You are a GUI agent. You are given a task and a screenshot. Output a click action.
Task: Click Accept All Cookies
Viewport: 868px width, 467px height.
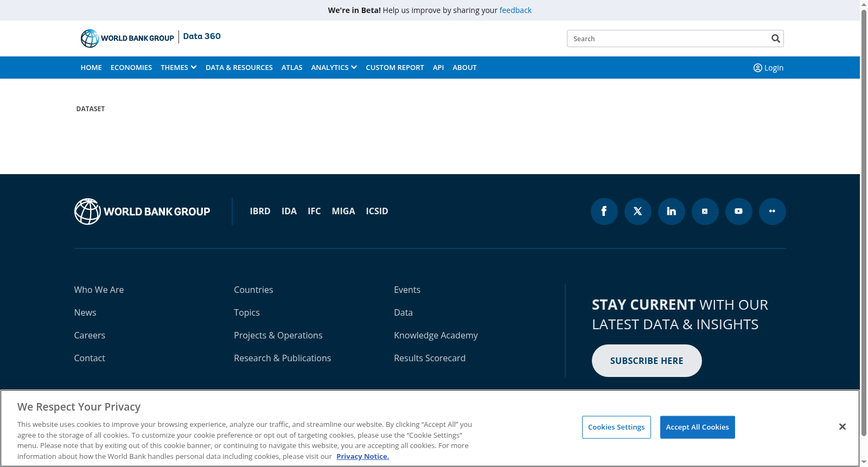(698, 427)
